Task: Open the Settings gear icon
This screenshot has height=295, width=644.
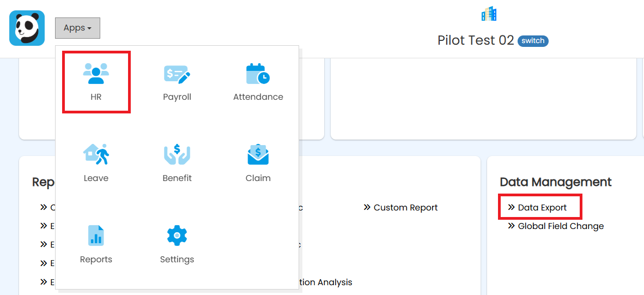Action: [177, 236]
